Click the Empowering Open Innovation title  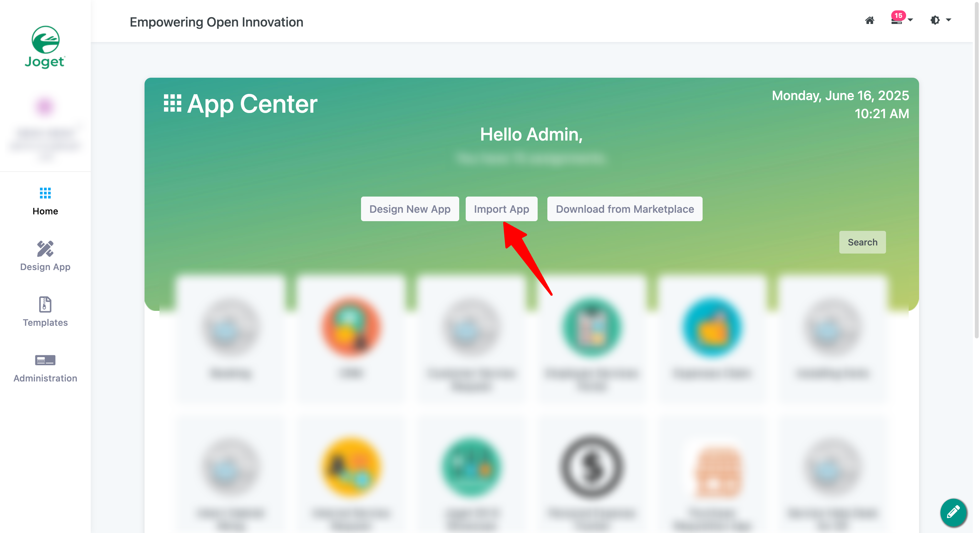[216, 22]
